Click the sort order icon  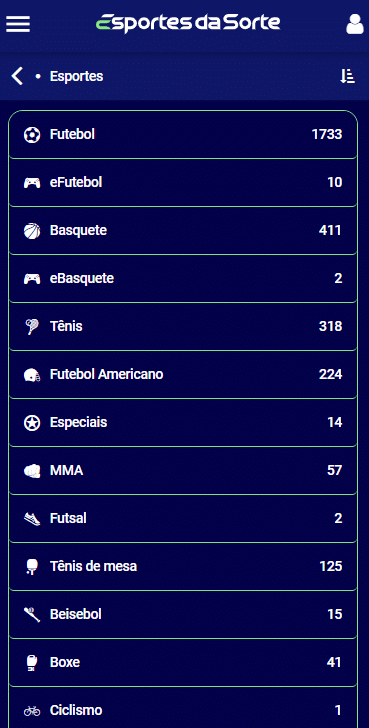[347, 76]
